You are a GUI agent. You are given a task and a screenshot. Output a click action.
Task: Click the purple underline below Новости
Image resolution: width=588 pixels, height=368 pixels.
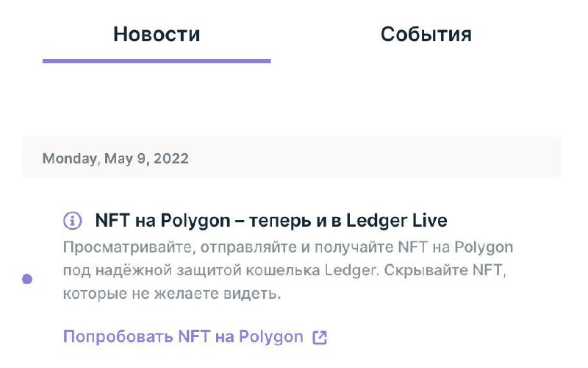click(x=157, y=60)
